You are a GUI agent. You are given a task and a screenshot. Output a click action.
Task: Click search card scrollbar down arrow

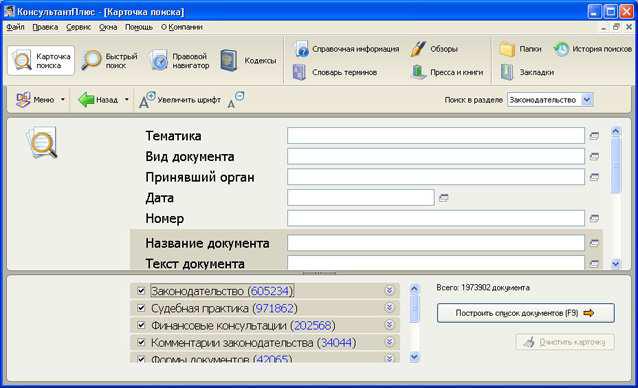pyautogui.click(x=616, y=264)
